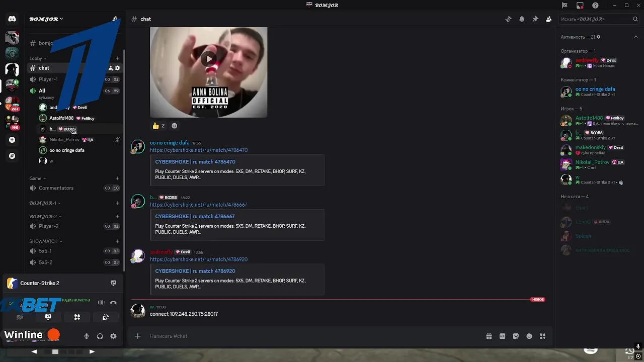Open the sticker picker icon
This screenshot has height=362, width=644.
(516, 336)
